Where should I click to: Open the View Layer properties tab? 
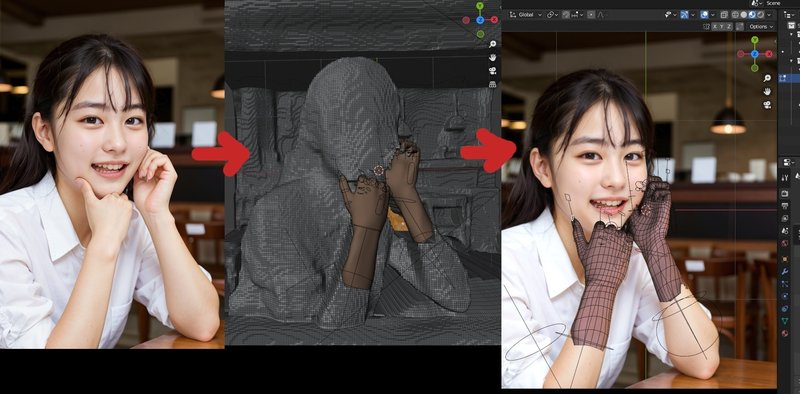785,218
